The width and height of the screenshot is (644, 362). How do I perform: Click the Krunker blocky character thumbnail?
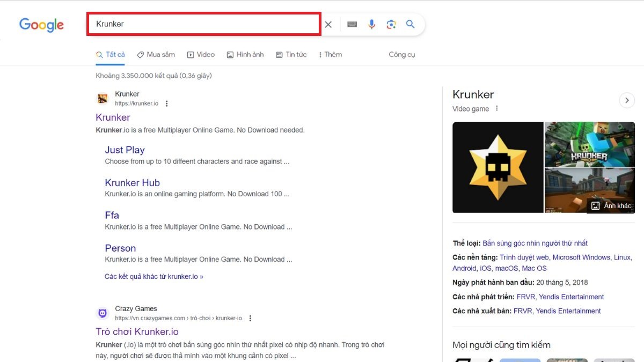coord(590,144)
